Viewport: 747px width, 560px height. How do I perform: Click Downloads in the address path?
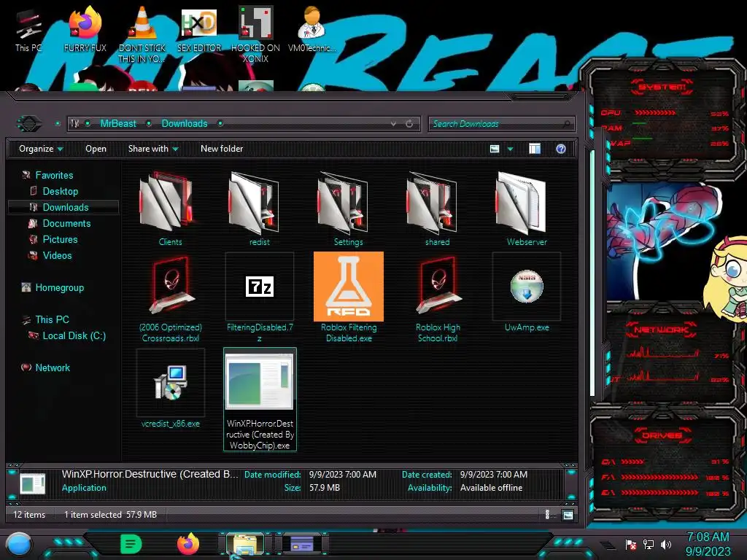click(185, 124)
